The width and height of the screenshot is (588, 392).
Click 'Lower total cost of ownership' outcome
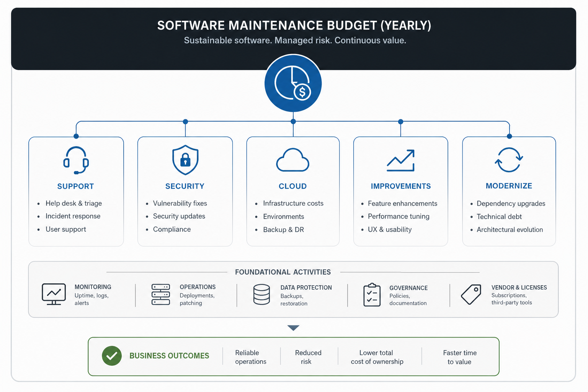pyautogui.click(x=377, y=357)
